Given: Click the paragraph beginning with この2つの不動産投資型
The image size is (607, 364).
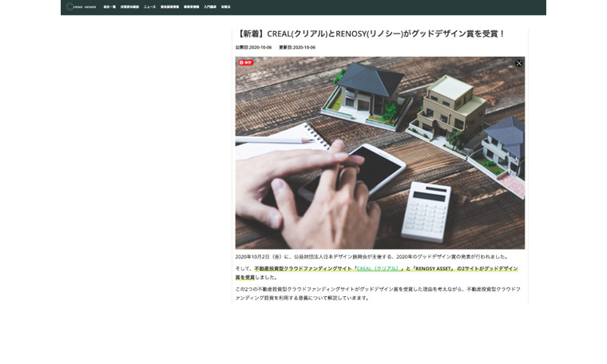Looking at the screenshot, I should [x=377, y=293].
